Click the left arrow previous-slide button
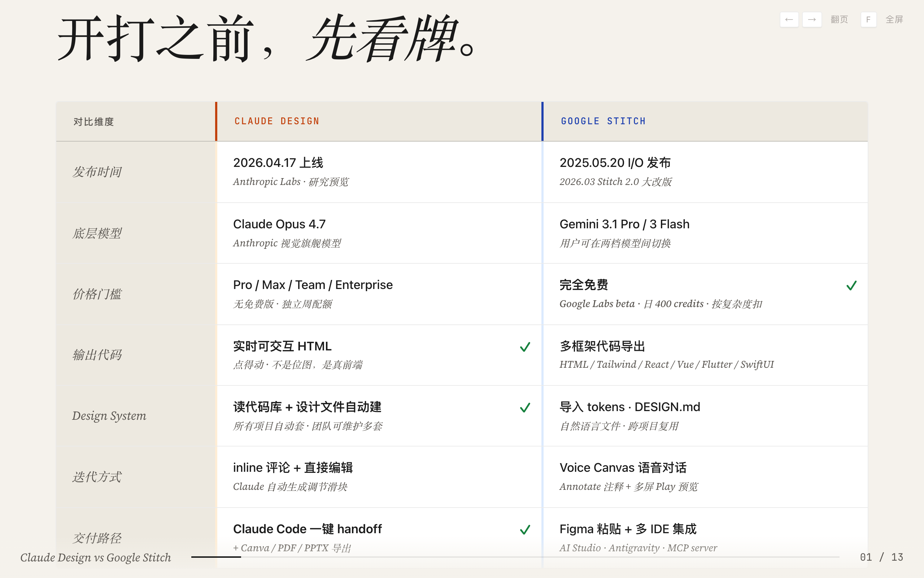 (789, 20)
